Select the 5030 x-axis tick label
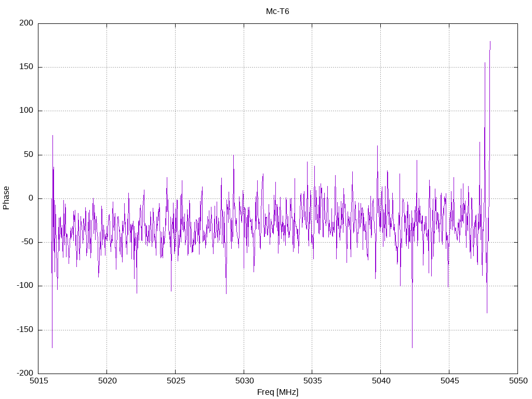The height and width of the screenshot is (399, 532). pos(244,381)
